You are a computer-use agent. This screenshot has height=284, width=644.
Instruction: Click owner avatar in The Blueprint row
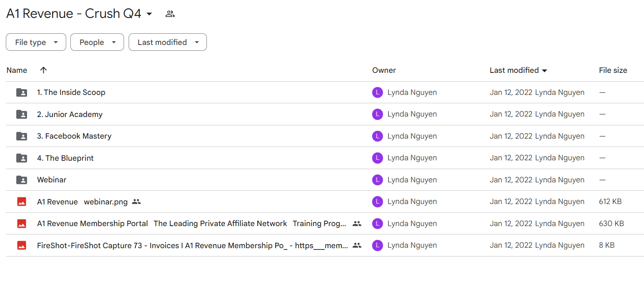pyautogui.click(x=377, y=158)
